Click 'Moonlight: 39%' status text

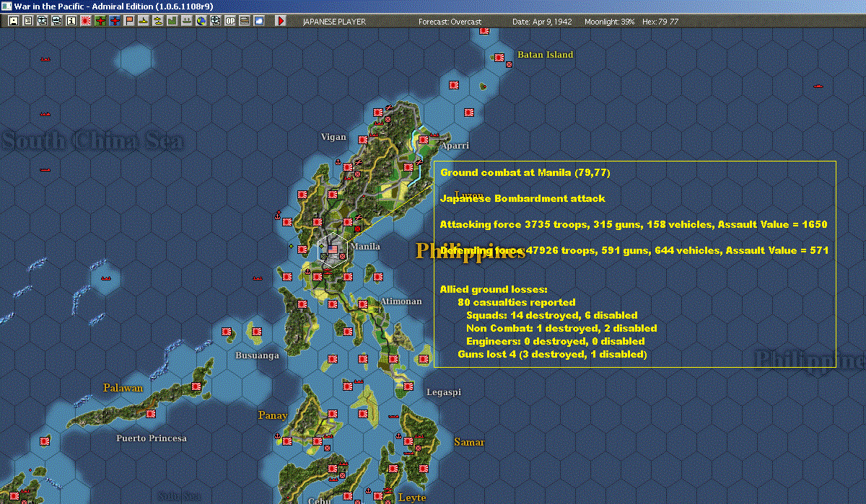(610, 22)
